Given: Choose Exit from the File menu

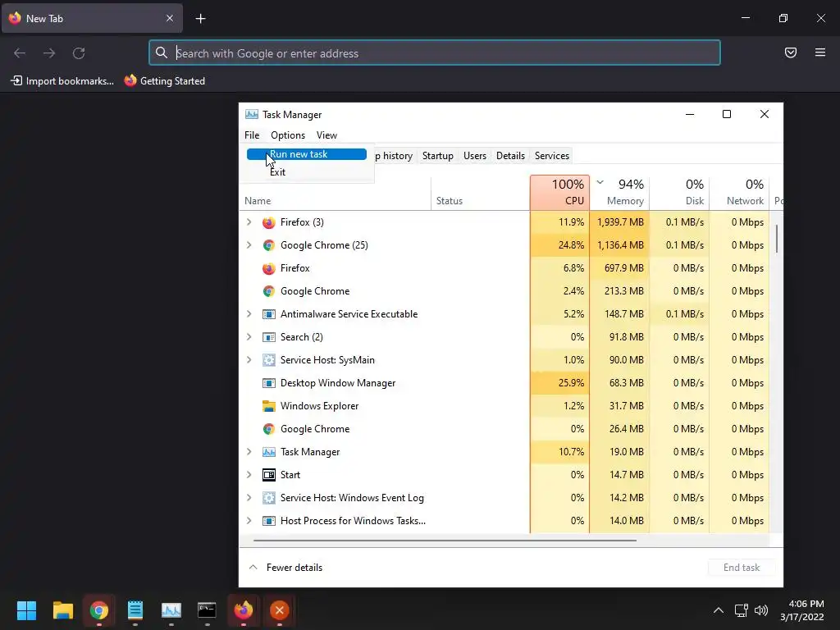Looking at the screenshot, I should pos(307,172).
